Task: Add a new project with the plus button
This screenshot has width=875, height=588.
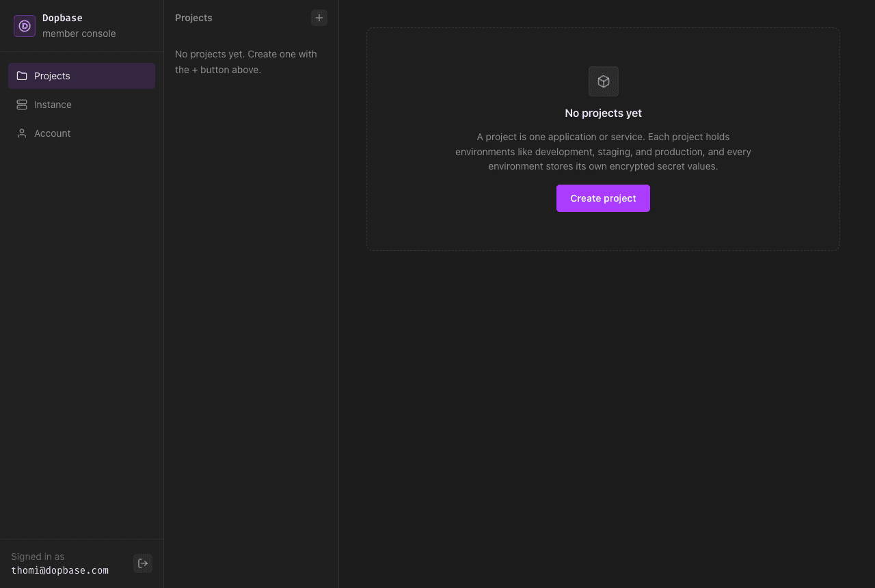Action: coord(319,18)
